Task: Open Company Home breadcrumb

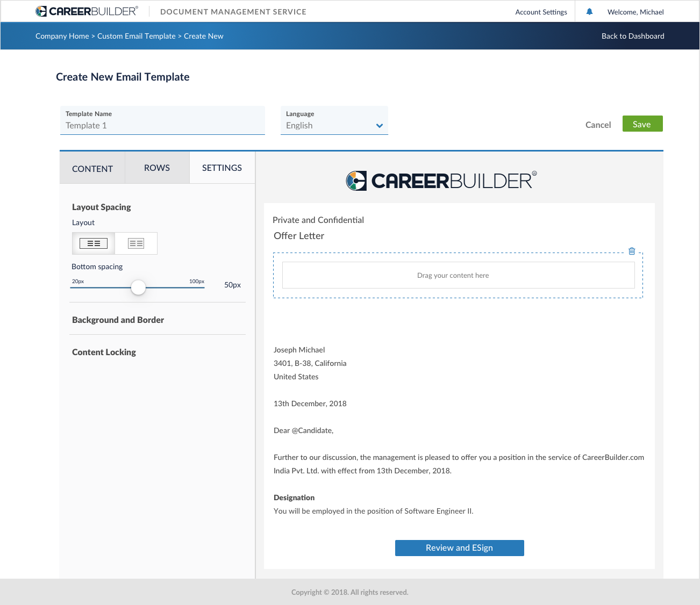Action: tap(62, 36)
